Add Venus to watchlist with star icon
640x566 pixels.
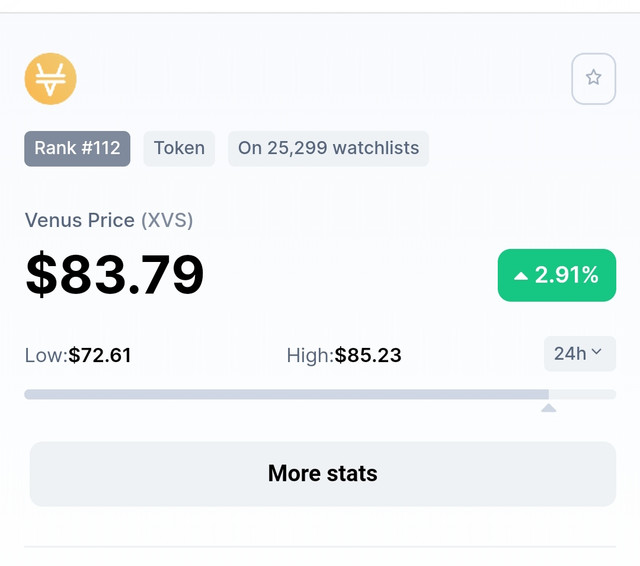click(x=593, y=78)
